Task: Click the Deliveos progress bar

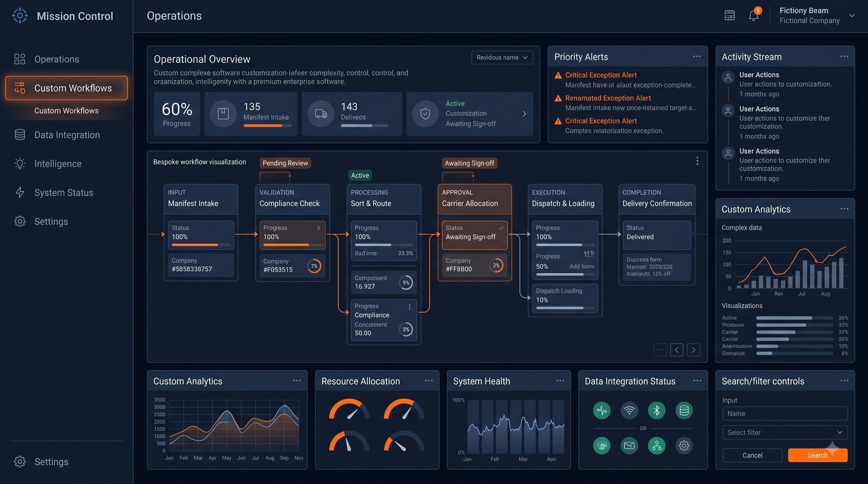Action: click(x=365, y=126)
